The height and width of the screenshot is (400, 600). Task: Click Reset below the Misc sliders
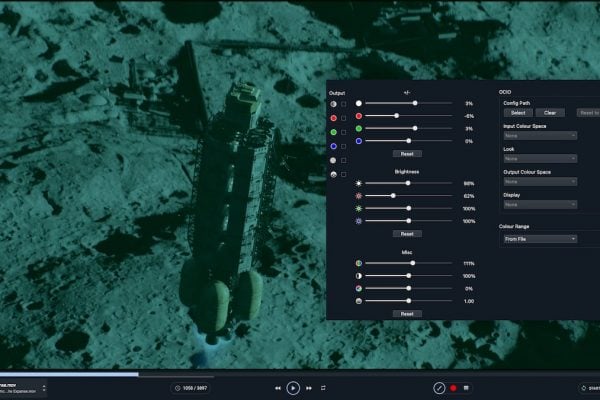pos(407,314)
